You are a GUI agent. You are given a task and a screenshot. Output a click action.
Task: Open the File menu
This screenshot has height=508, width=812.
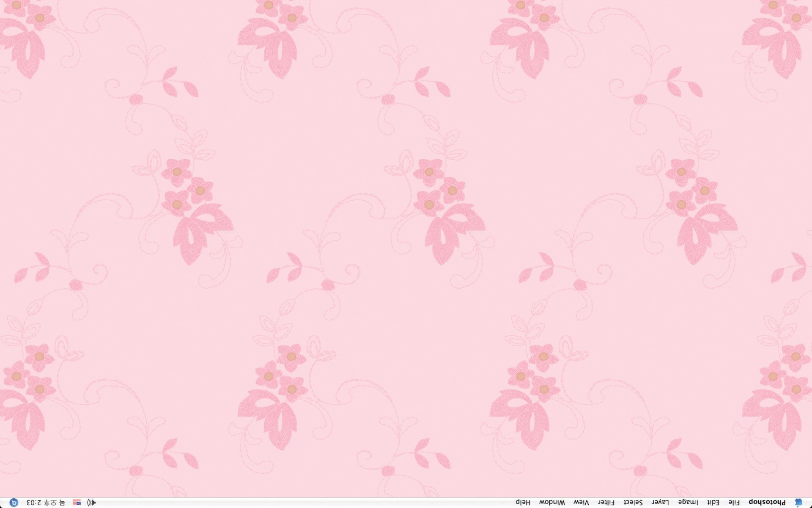tap(734, 502)
